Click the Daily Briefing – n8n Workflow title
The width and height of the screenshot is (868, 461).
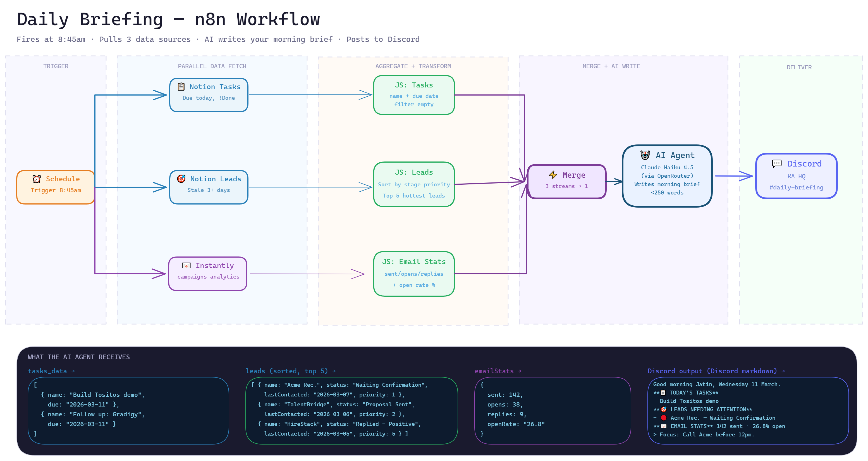point(168,19)
